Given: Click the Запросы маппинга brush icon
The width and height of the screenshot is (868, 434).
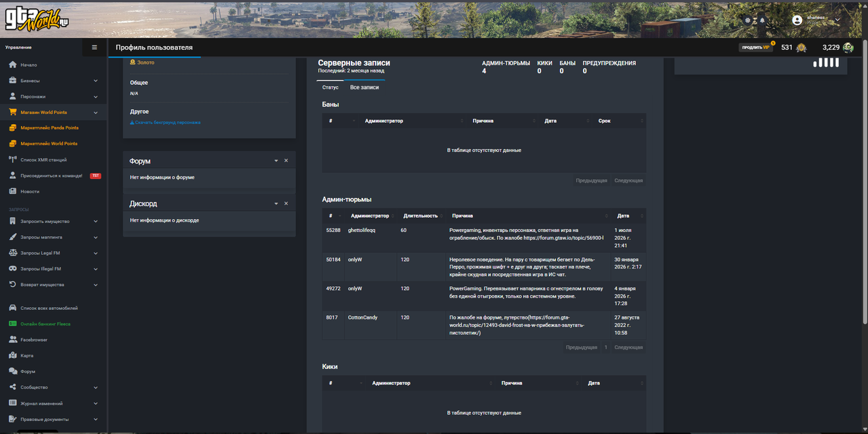Looking at the screenshot, I should [x=12, y=237].
